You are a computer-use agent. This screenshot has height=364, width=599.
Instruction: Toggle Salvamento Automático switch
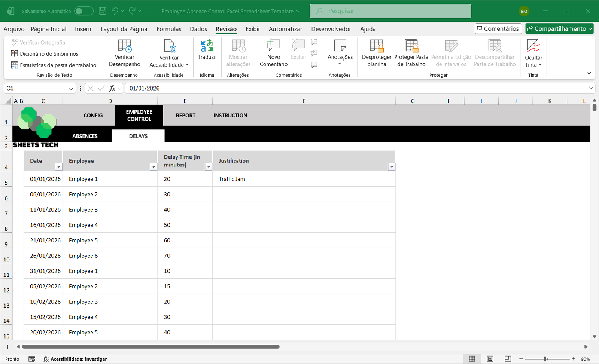pyautogui.click(x=83, y=11)
